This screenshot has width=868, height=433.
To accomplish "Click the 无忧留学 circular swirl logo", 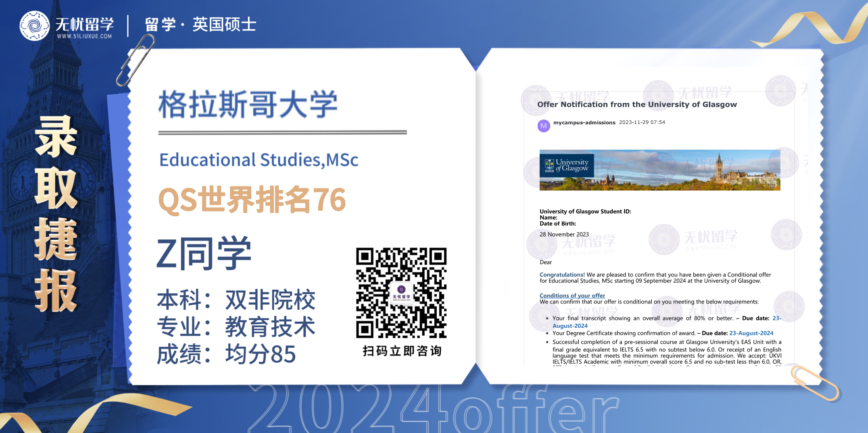I will click(34, 26).
